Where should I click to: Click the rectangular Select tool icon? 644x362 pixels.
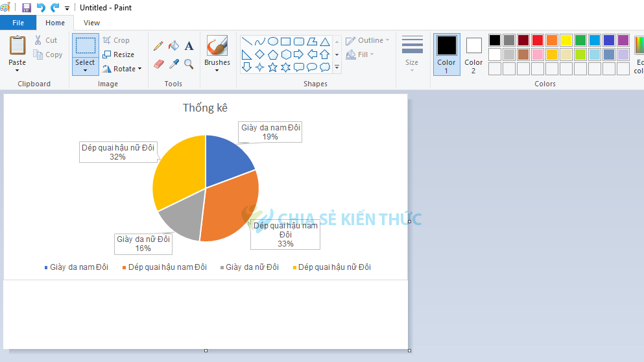(x=86, y=45)
